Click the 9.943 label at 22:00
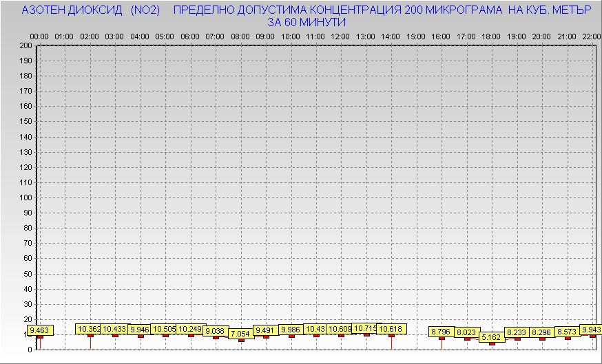The image size is (602, 364). [x=590, y=330]
